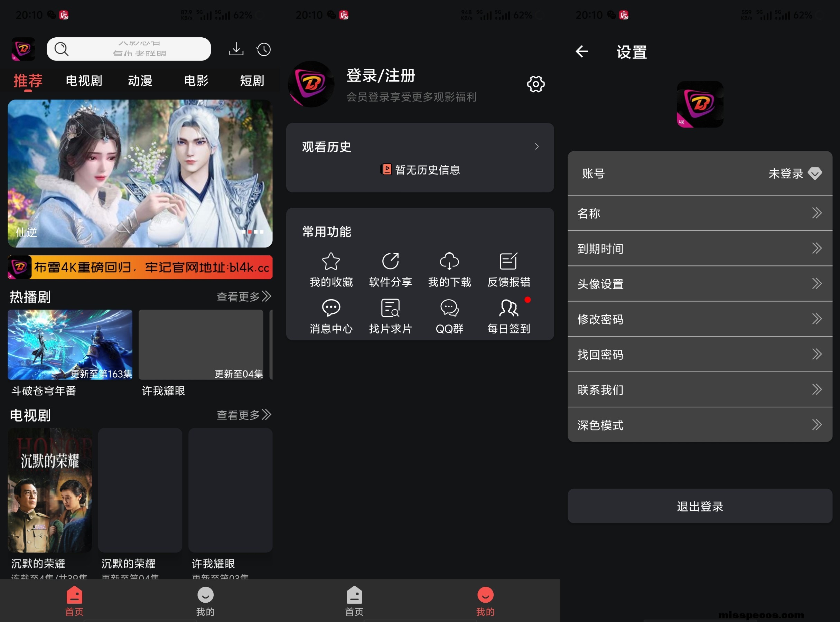Tap the carousel page dots on 仙逆 banner
Image resolution: width=840 pixels, height=622 pixels.
[253, 232]
